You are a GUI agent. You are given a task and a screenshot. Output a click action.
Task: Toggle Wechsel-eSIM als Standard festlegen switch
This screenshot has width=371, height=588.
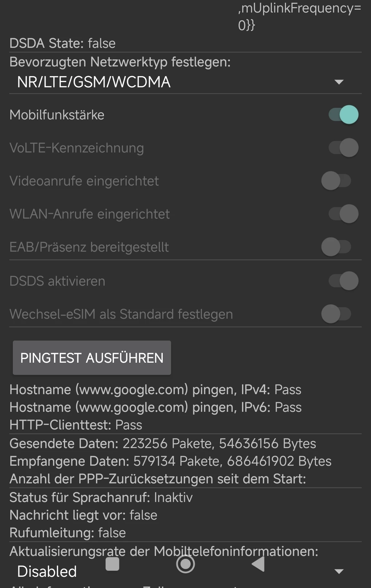coord(336,314)
